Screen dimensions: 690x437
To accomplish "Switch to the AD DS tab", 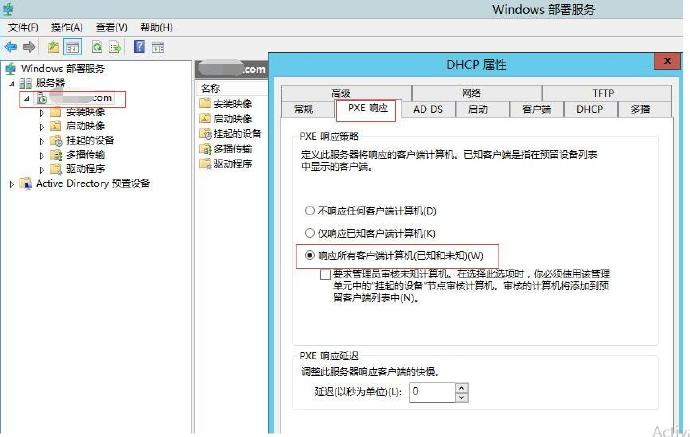I will 428,109.
